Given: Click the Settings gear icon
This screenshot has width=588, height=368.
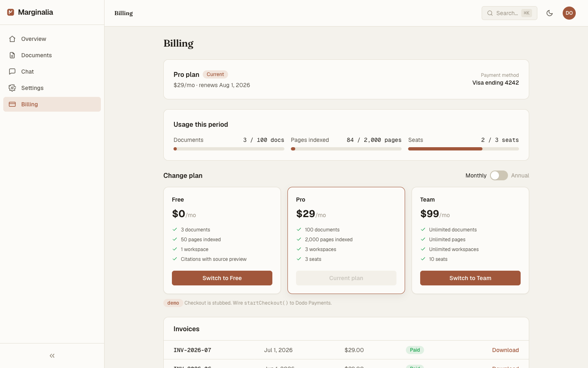Looking at the screenshot, I should [x=12, y=88].
